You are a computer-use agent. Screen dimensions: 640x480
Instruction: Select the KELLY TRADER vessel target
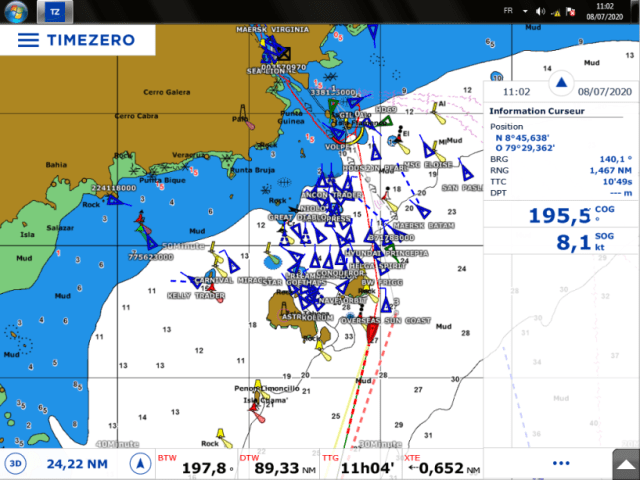pos(211,286)
